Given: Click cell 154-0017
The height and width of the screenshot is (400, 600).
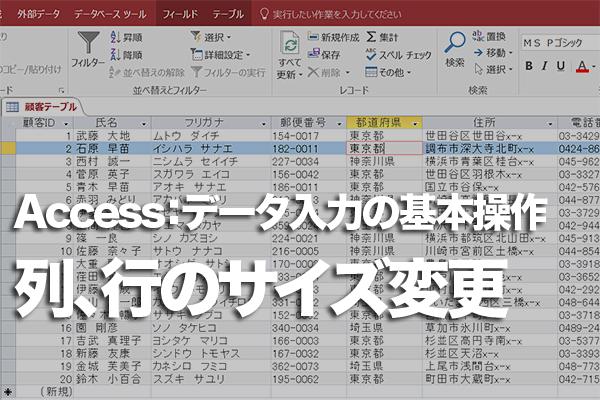Looking at the screenshot, I should pos(308,136).
